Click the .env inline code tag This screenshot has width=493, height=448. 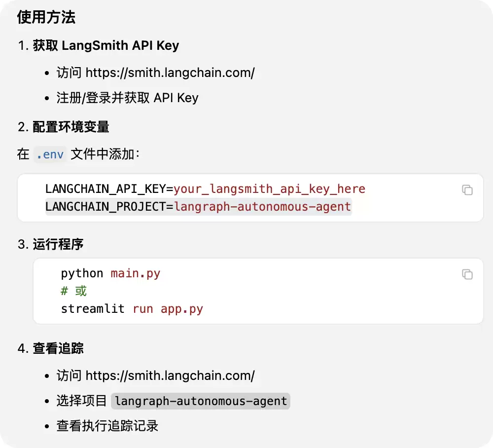[x=50, y=154]
